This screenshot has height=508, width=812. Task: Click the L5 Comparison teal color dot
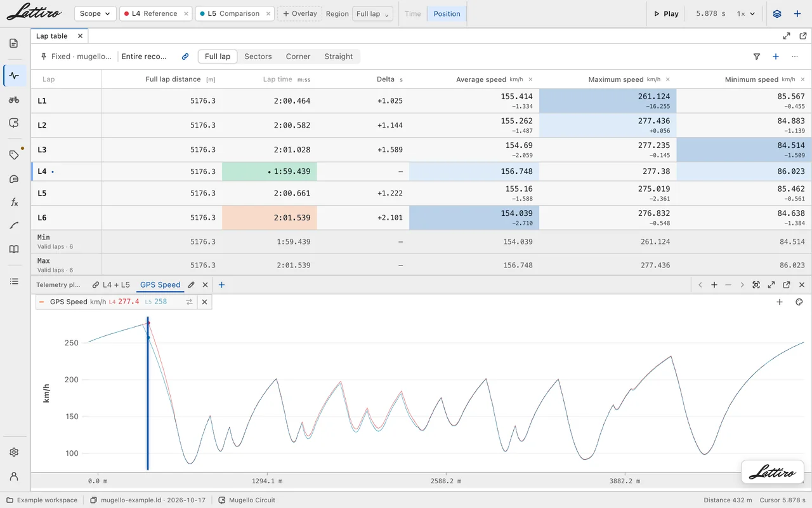coord(202,13)
